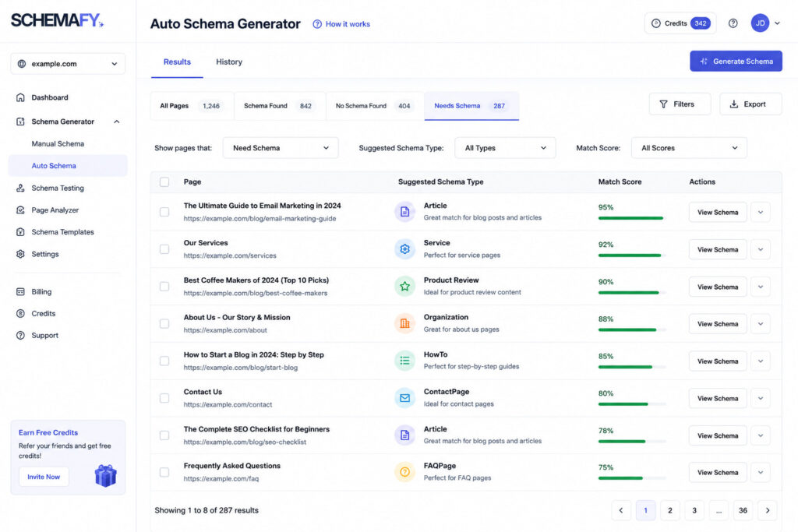Open the Dashboard home icon
The image size is (798, 532).
tap(20, 97)
